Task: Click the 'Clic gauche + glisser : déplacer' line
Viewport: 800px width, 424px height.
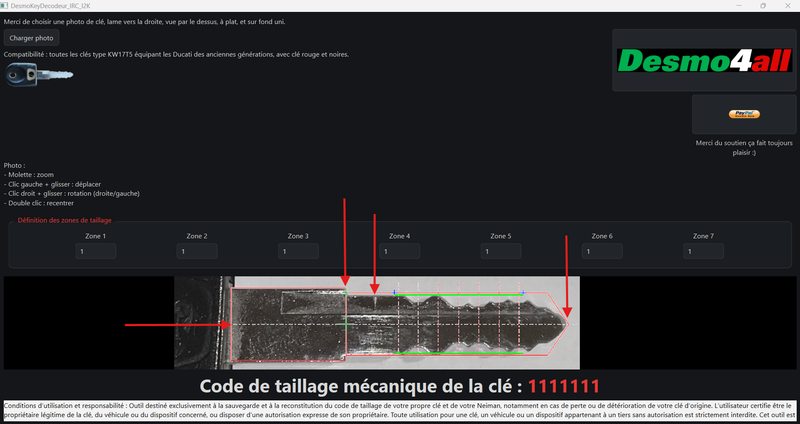Action: point(52,184)
